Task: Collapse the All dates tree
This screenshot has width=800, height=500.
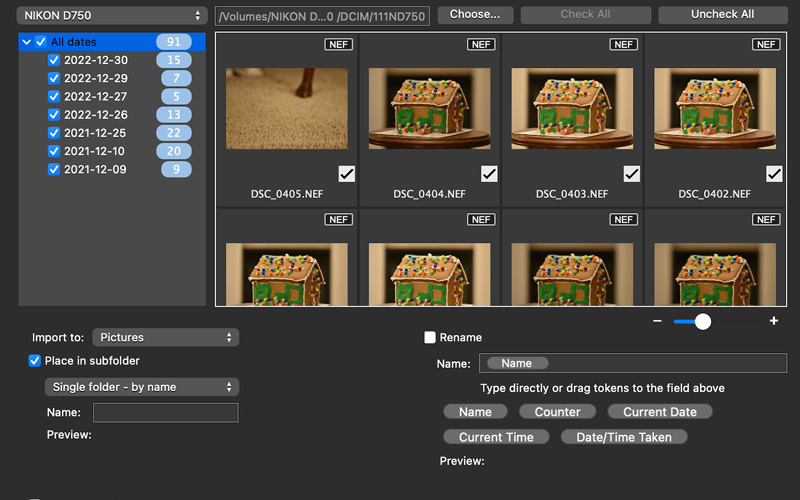Action: pos(26,42)
